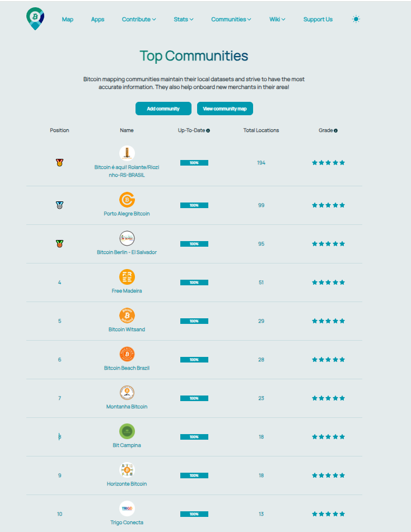Click the Grade info icon
The height and width of the screenshot is (532, 411).
pyautogui.click(x=335, y=130)
